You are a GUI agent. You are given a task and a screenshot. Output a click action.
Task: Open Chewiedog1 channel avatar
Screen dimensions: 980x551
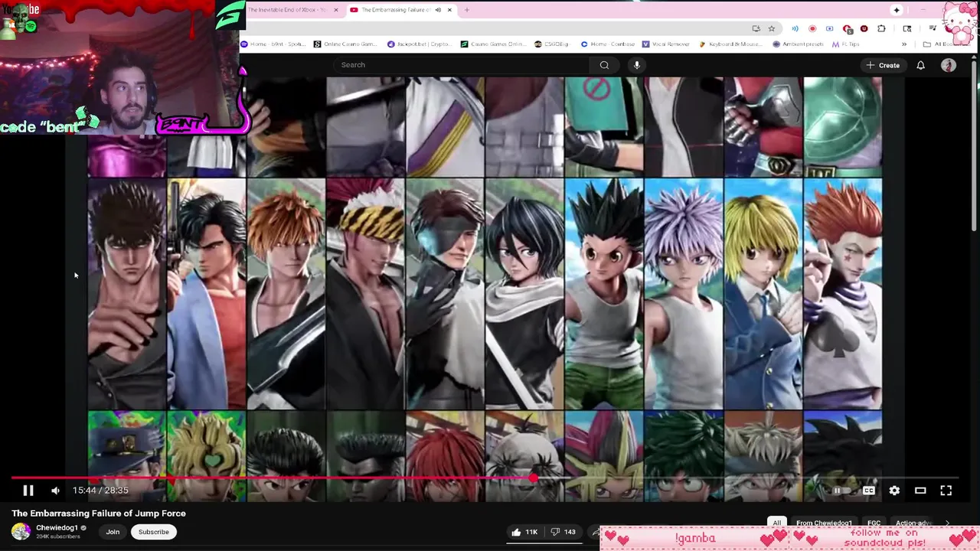point(21,531)
